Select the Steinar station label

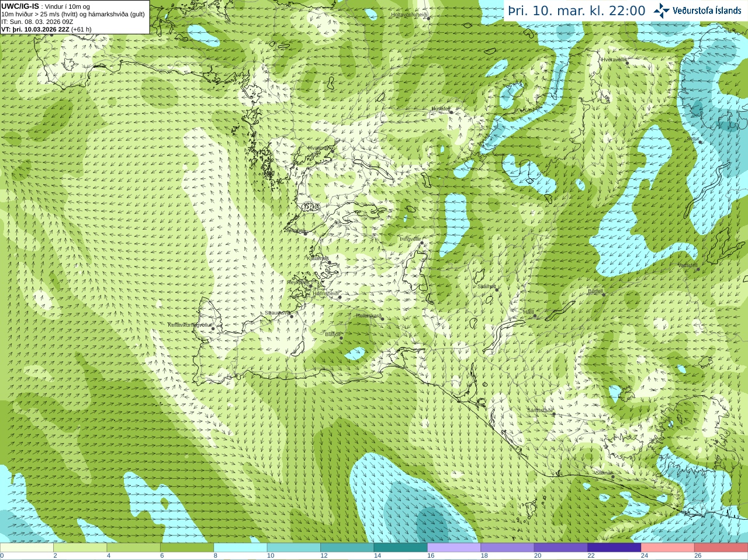click(604, 472)
